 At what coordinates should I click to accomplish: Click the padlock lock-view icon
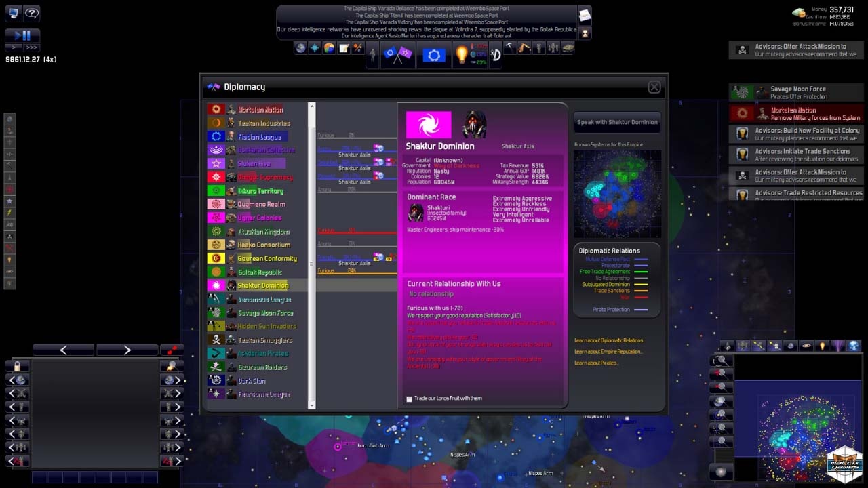click(x=17, y=366)
